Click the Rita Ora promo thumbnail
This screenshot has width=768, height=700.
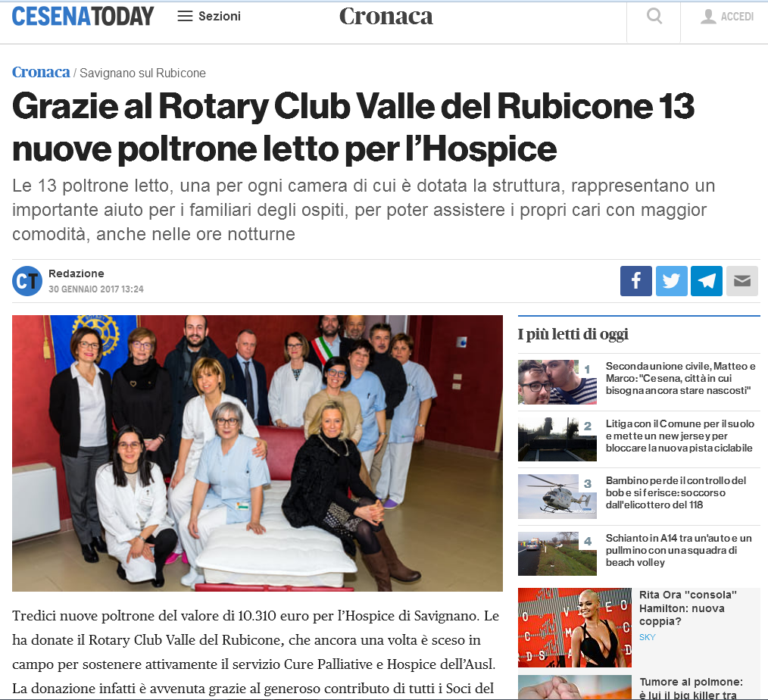click(575, 627)
